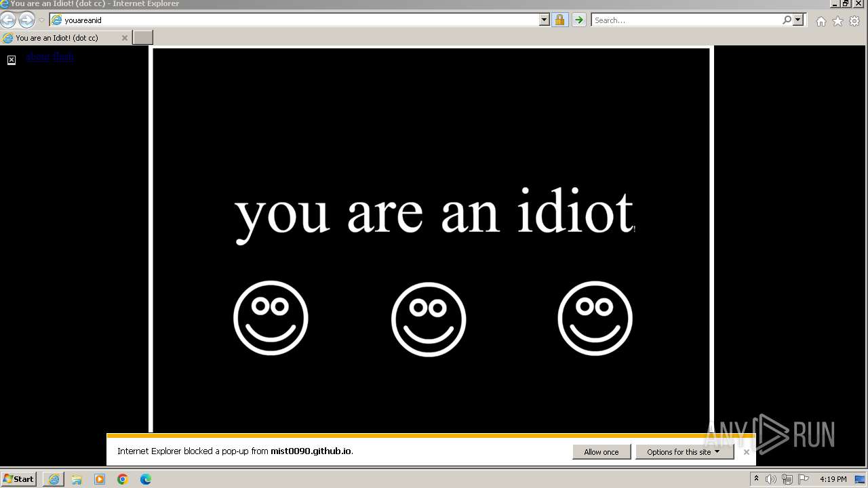This screenshot has width=868, height=488.
Task: Expand the address bar autocomplete dropdown
Action: point(544,20)
